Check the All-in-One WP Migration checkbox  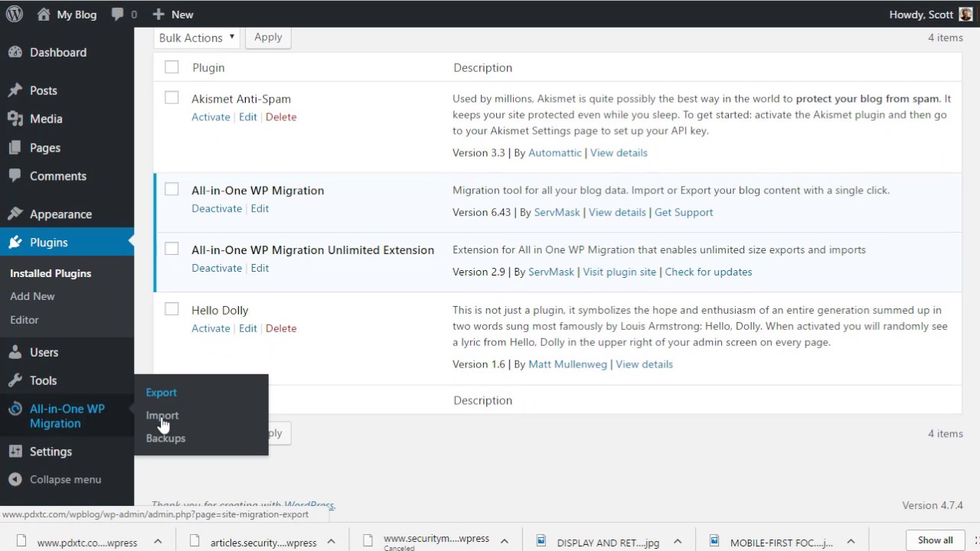point(171,189)
